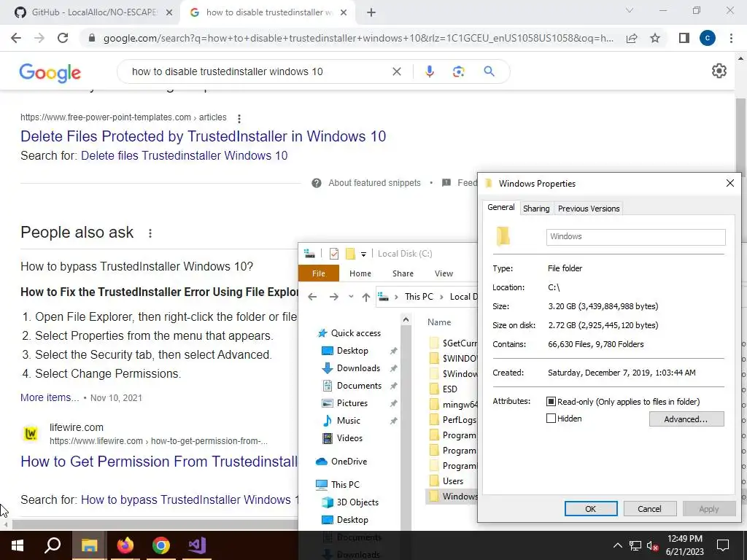Click the Chrome back navigation arrow
This screenshot has height=560, width=747.
(x=16, y=38)
